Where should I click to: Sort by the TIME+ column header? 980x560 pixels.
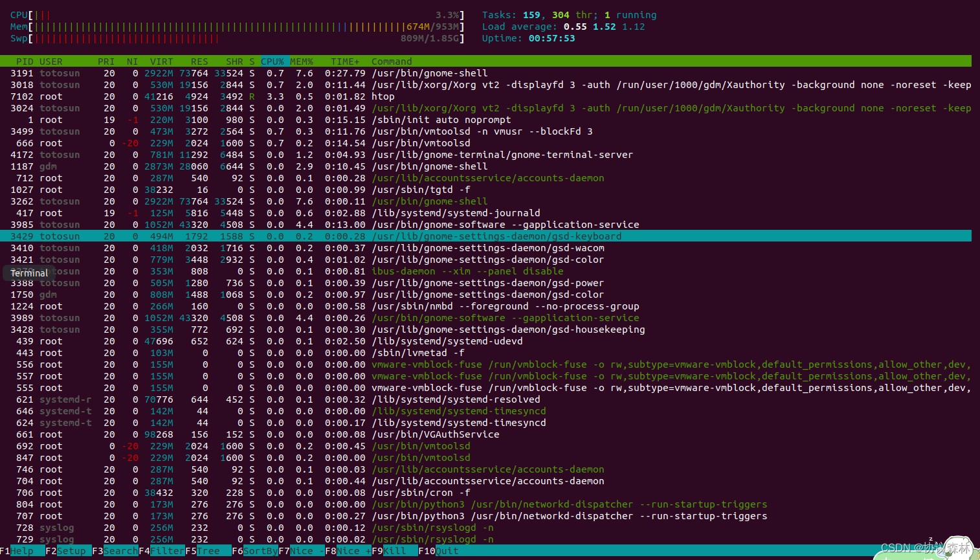345,62
